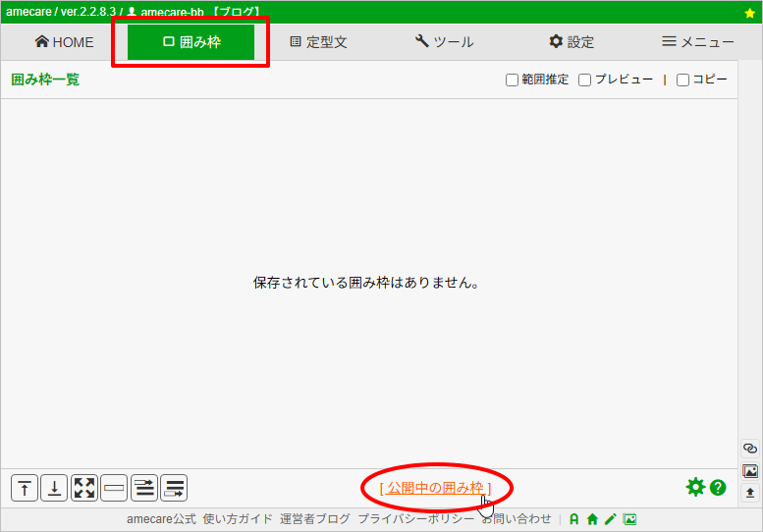Click the green gear settings icon
The width and height of the screenshot is (763, 532).
[695, 487]
